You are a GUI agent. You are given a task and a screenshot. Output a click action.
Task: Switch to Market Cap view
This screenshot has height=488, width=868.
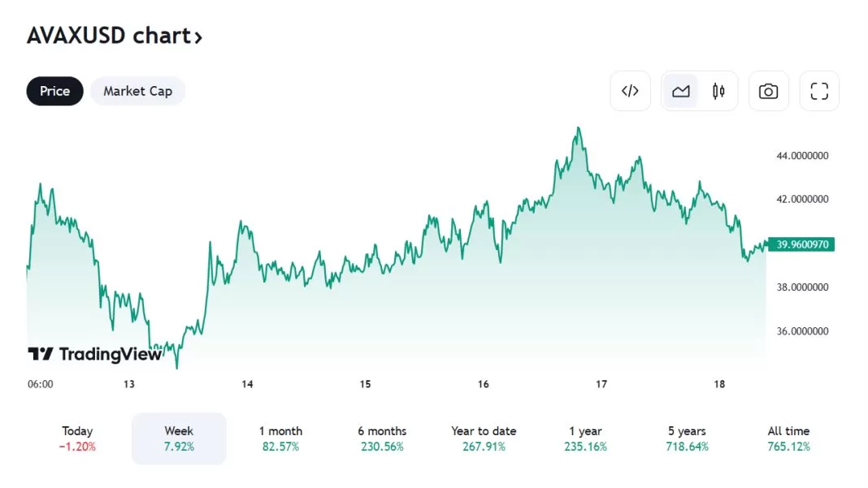coord(137,91)
